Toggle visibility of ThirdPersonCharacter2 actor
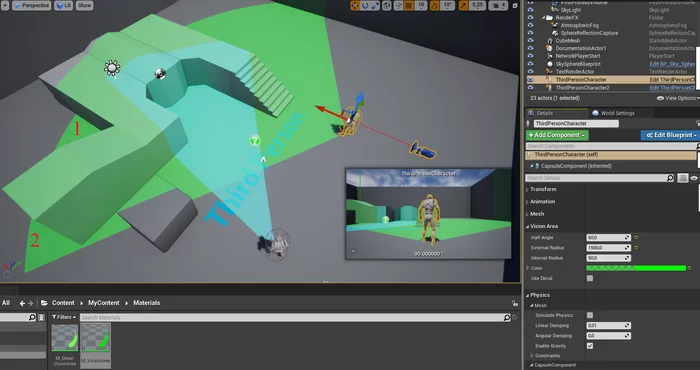 [530, 87]
